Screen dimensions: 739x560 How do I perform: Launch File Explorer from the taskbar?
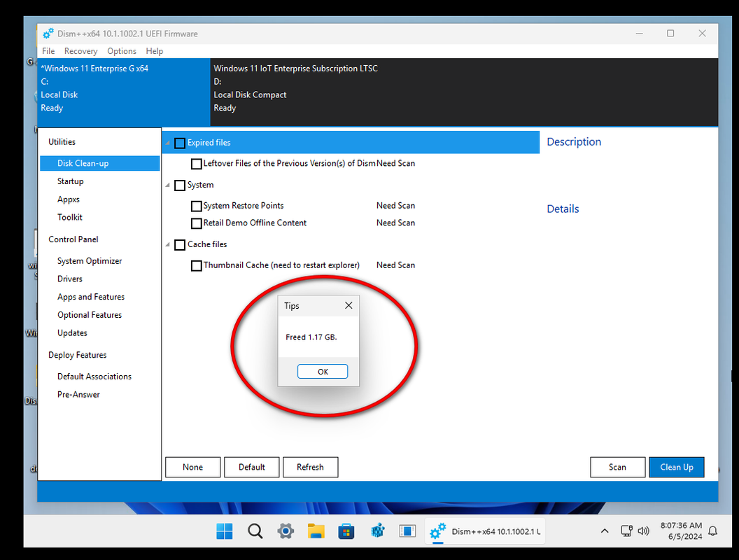click(316, 531)
